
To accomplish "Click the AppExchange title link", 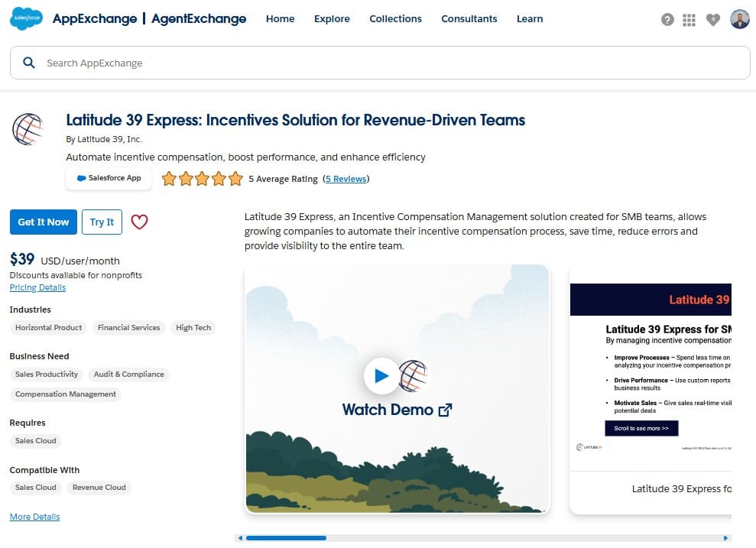I will click(95, 19).
